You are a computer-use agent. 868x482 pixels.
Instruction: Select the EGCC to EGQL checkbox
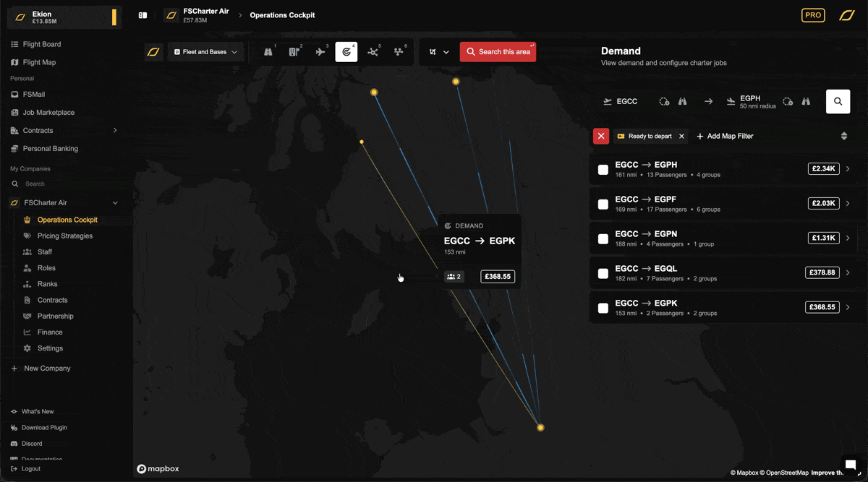click(603, 274)
